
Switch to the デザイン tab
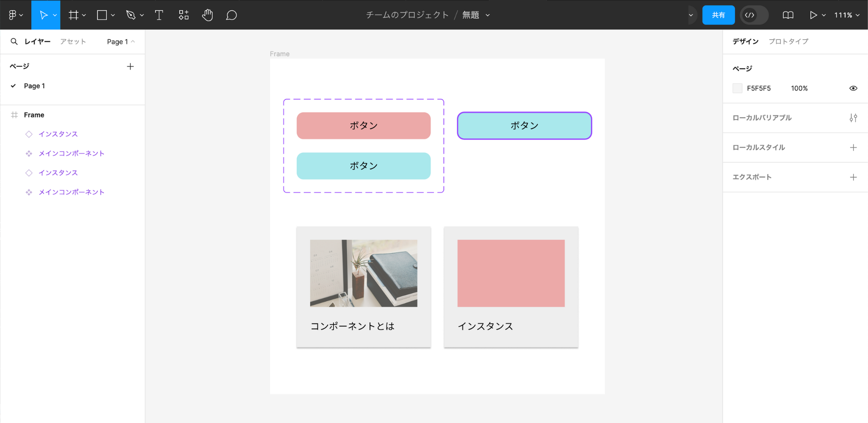coord(746,41)
